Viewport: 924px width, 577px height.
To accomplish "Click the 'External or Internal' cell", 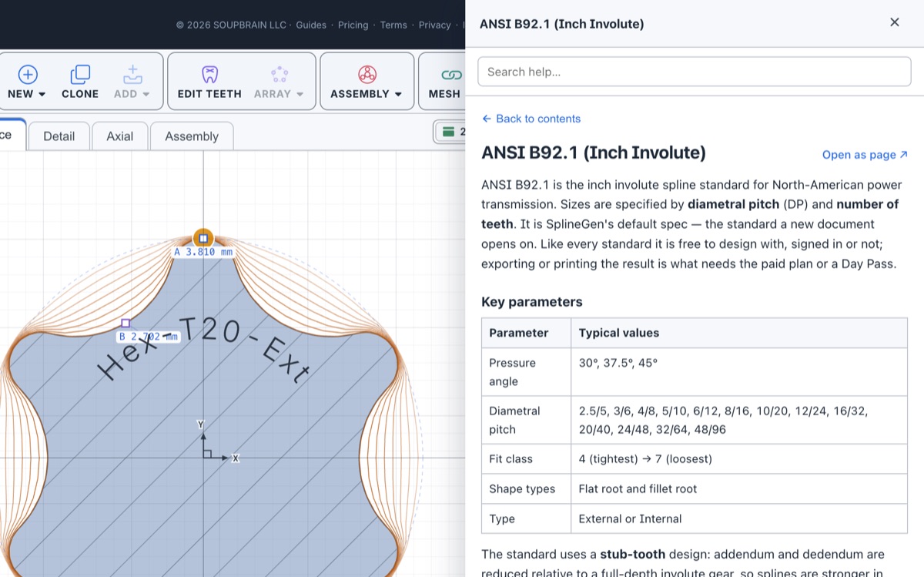I will [739, 518].
